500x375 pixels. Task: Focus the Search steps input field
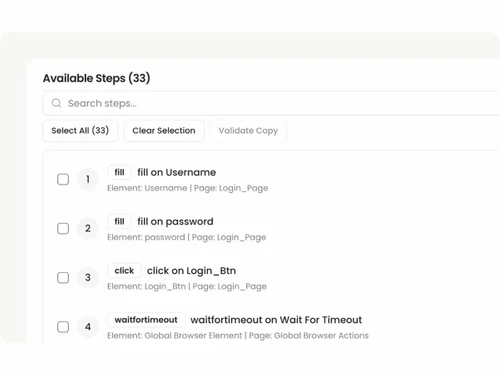coord(271,103)
